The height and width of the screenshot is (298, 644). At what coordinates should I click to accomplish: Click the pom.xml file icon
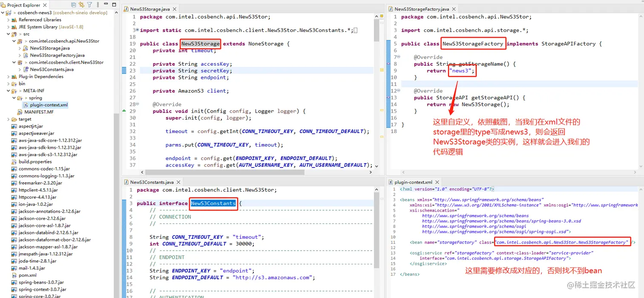pyautogui.click(x=14, y=275)
